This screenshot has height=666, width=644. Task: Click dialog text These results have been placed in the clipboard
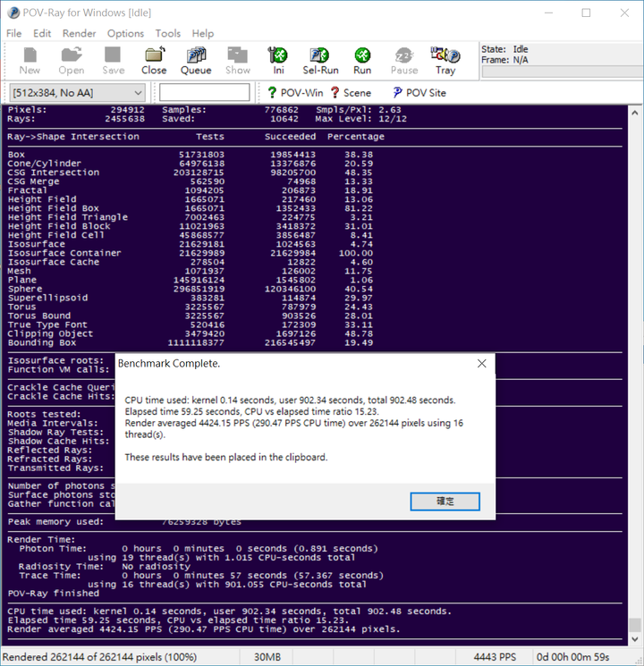click(226, 458)
